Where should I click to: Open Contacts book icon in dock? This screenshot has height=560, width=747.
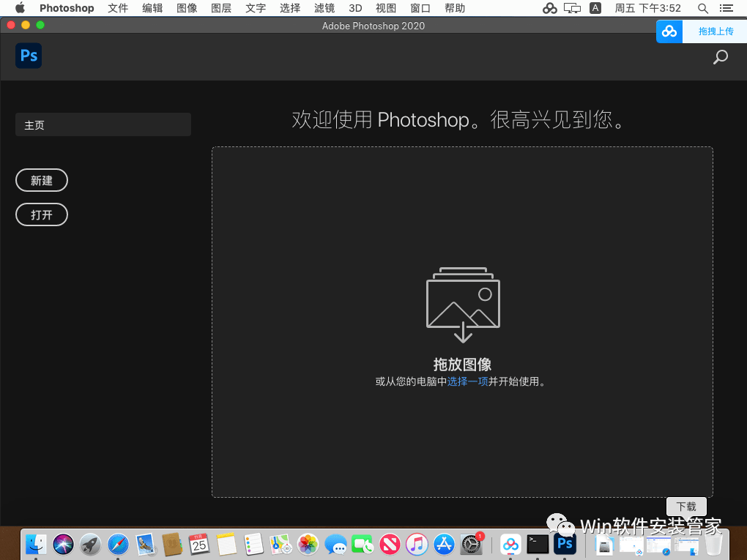172,545
